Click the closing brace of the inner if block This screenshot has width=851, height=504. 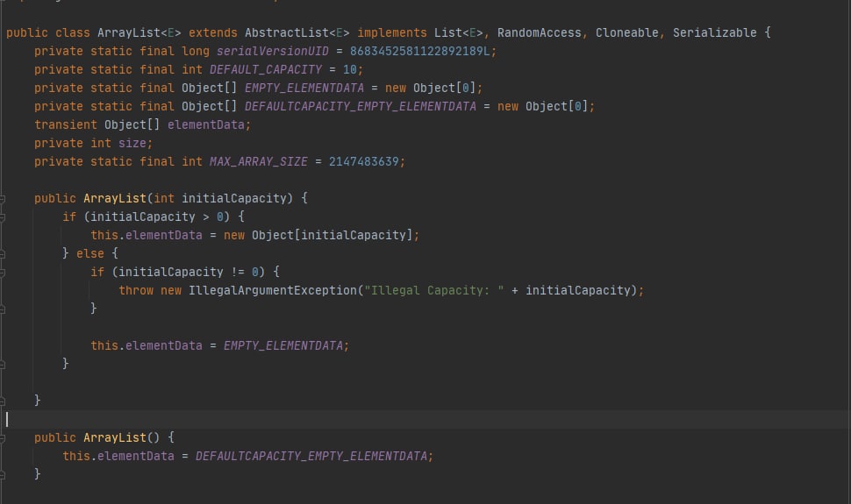pos(93,309)
